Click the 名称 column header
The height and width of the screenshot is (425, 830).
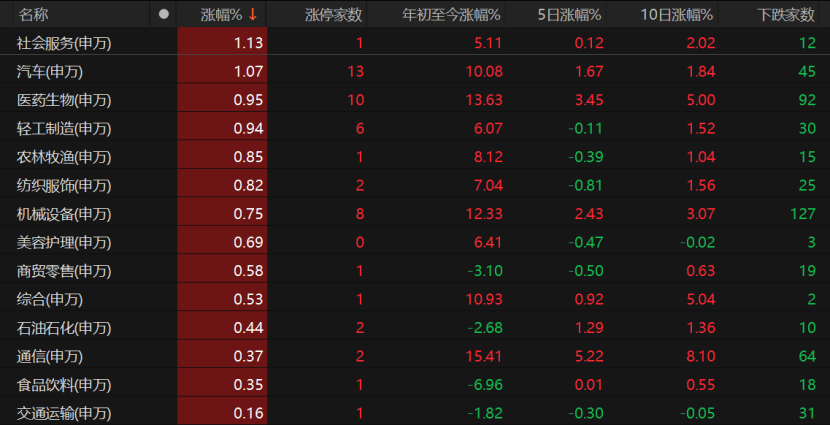(x=34, y=14)
